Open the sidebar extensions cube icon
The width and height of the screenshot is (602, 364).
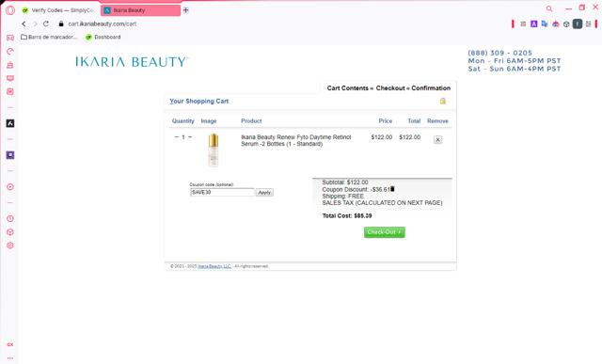(10, 232)
